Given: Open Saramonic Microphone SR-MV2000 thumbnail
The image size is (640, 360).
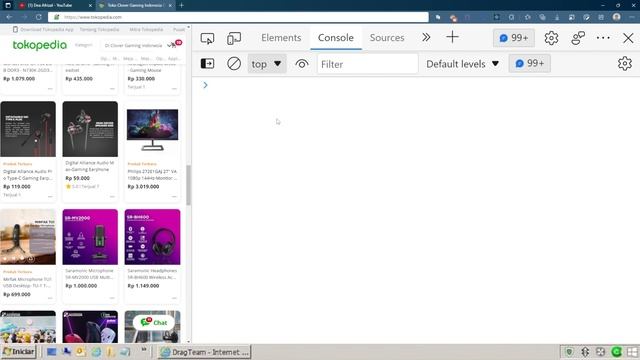Looking at the screenshot, I should tap(90, 237).
